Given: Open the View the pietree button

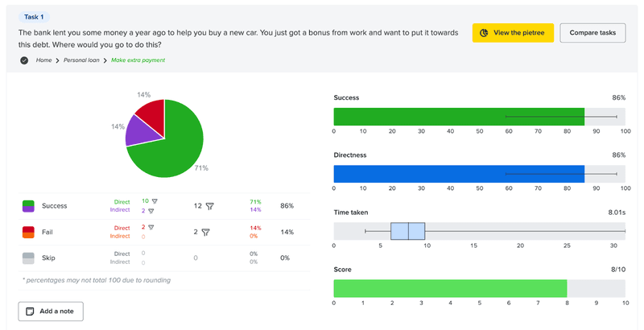Looking at the screenshot, I should (512, 33).
